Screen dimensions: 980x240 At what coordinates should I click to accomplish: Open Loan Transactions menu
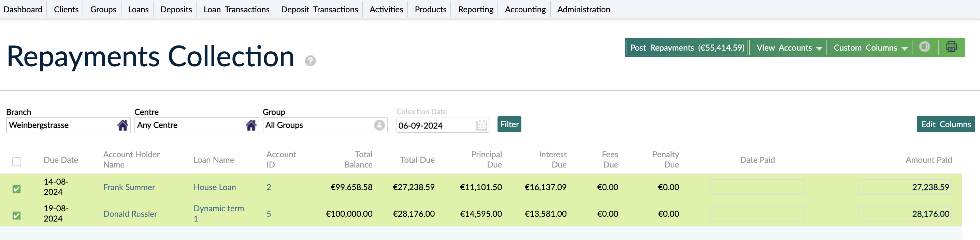236,9
